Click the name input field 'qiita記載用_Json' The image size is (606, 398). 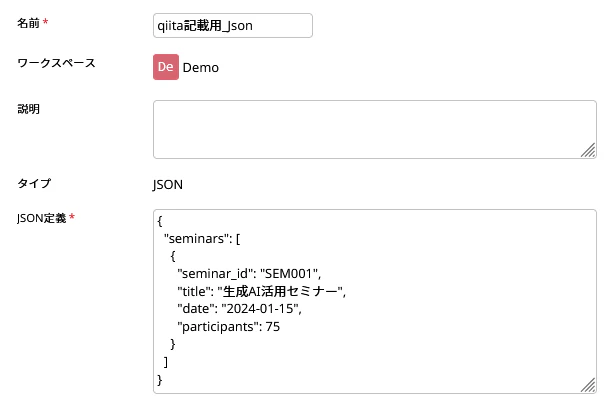[x=233, y=26]
